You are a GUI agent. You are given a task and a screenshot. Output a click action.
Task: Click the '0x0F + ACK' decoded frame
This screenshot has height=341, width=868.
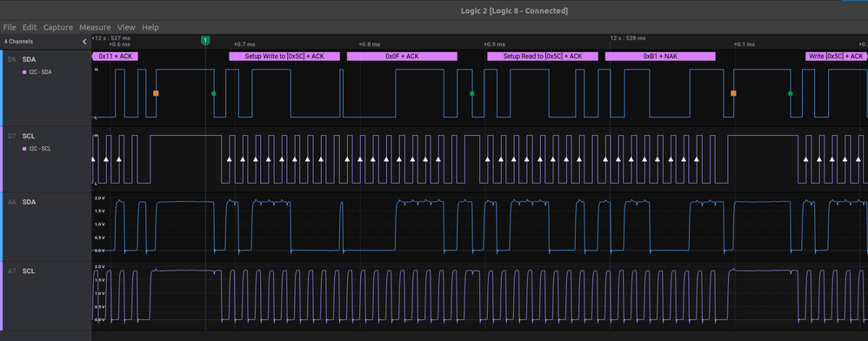(402, 57)
